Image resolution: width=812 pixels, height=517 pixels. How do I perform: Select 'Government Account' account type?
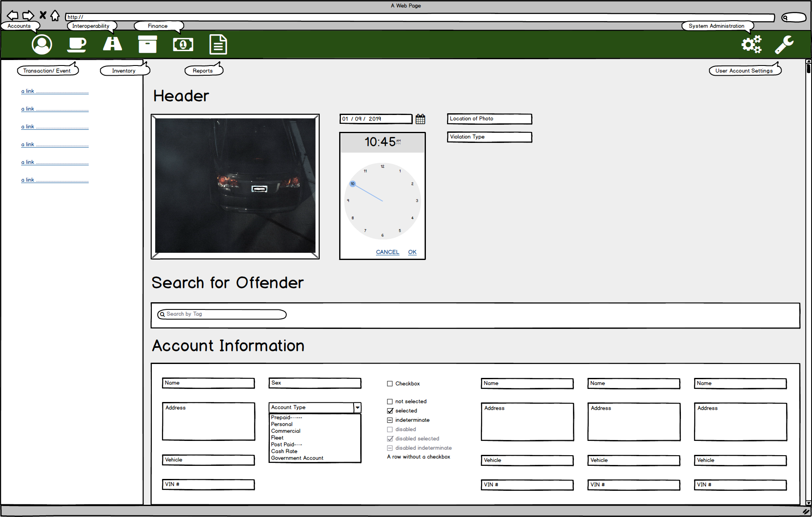pos(297,458)
